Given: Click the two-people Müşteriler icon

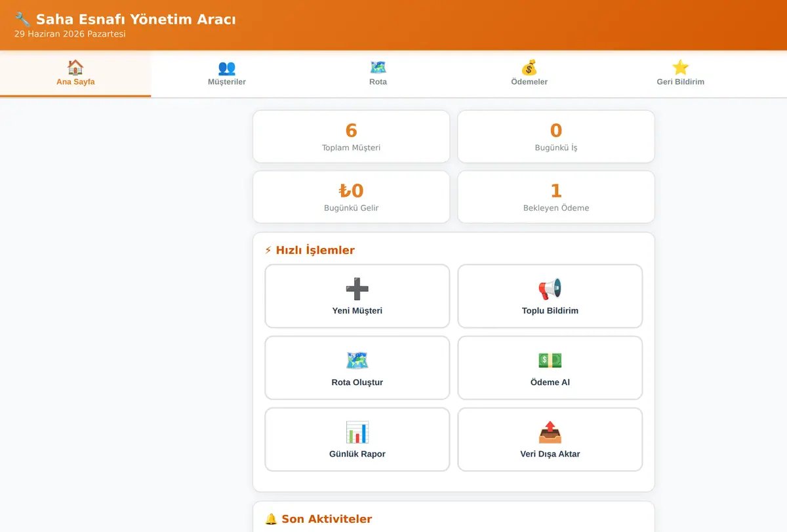Looking at the screenshot, I should 227,68.
